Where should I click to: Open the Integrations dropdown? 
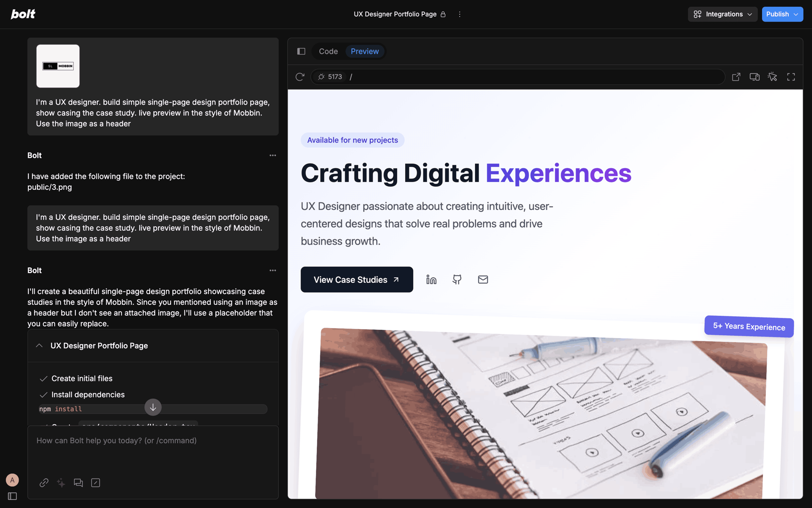[x=722, y=14]
